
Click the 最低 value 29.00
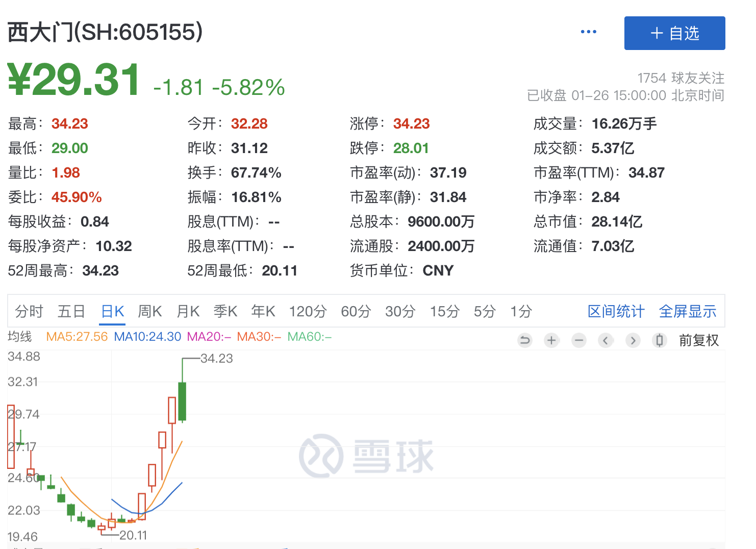point(70,148)
